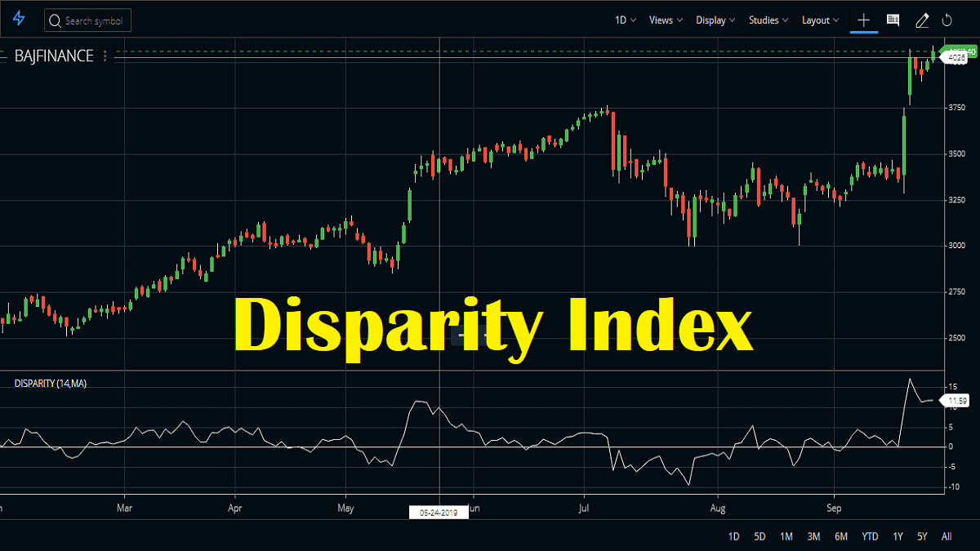Click the plus icon to add a chart

pos(864,20)
